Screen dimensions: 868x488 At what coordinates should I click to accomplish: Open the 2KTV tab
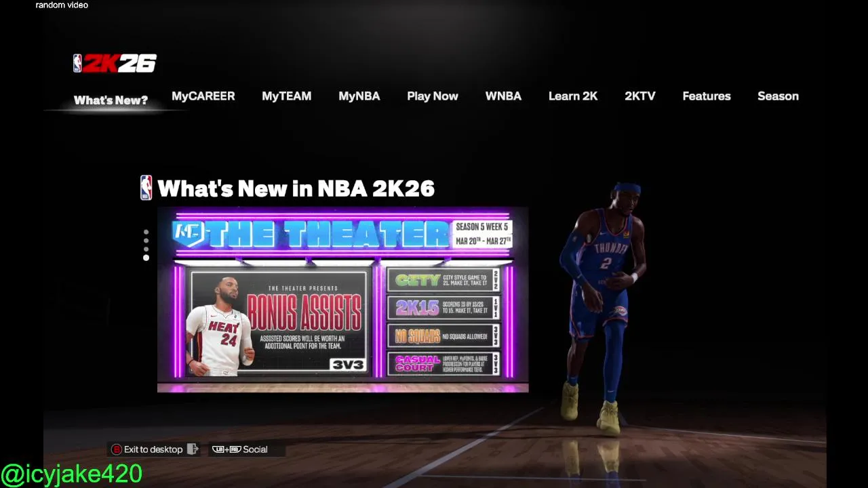coord(640,96)
